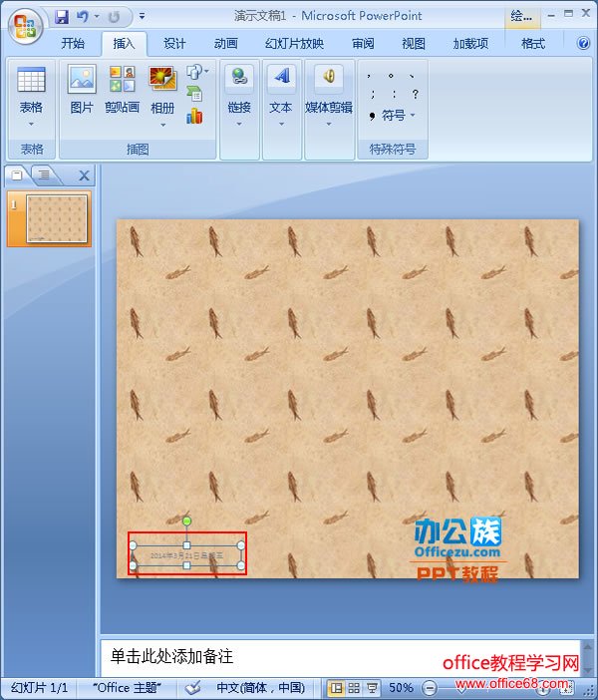Start Slide Show view from status bar
Image resolution: width=598 pixels, height=700 pixels.
(x=372, y=688)
